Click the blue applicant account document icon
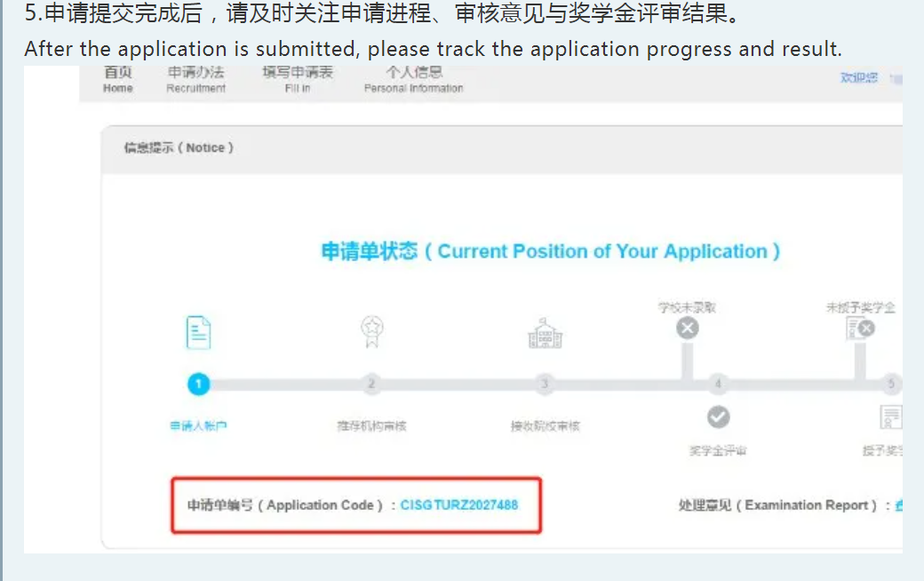Viewport: 924px width, 581px height. [x=198, y=332]
